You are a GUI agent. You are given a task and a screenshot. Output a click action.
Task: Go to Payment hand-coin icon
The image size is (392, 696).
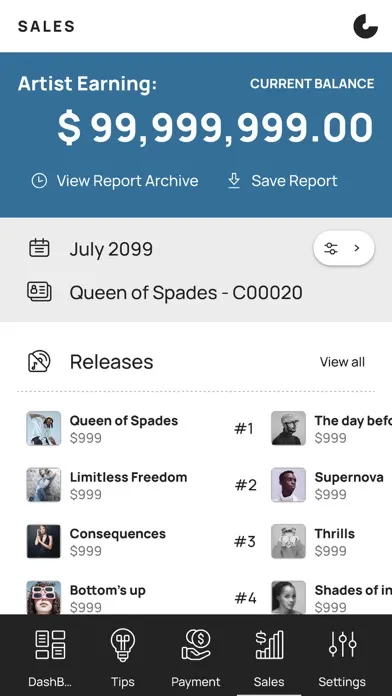(196, 645)
